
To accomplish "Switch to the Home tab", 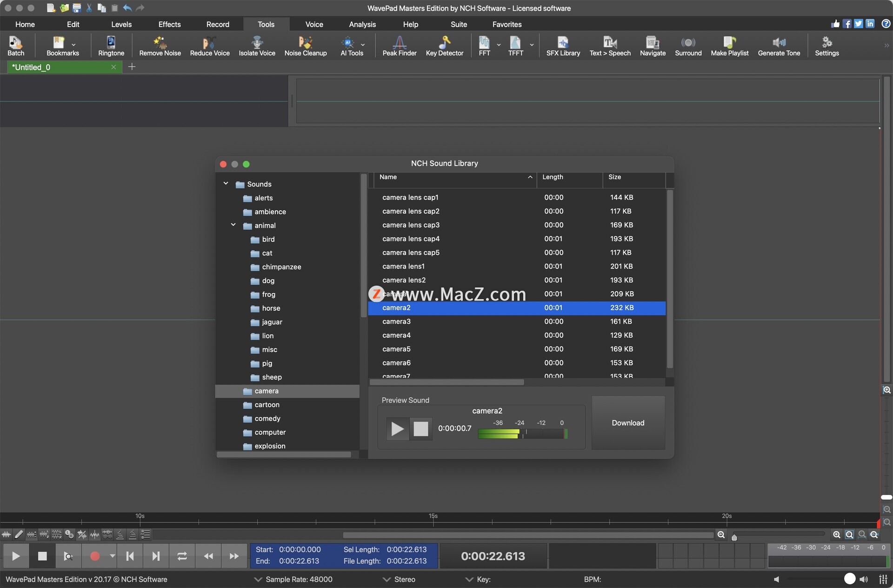I will coord(25,24).
